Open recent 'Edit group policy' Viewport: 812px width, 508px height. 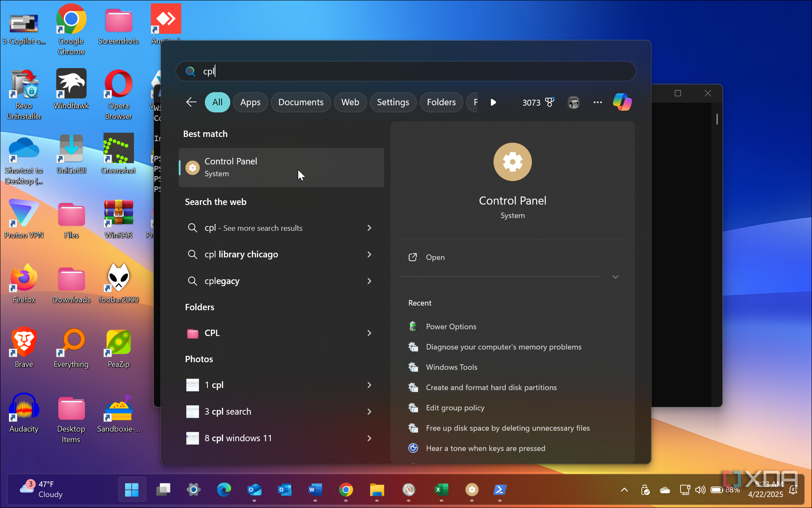click(x=455, y=408)
